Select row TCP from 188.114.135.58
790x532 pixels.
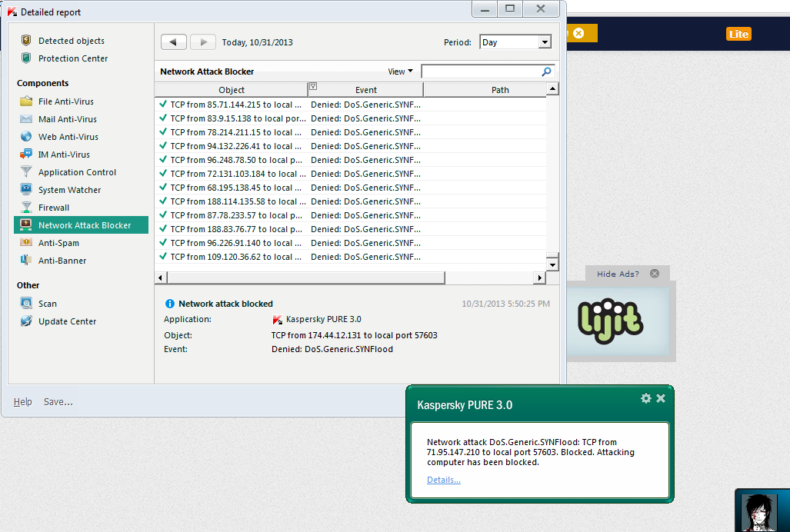pos(351,201)
